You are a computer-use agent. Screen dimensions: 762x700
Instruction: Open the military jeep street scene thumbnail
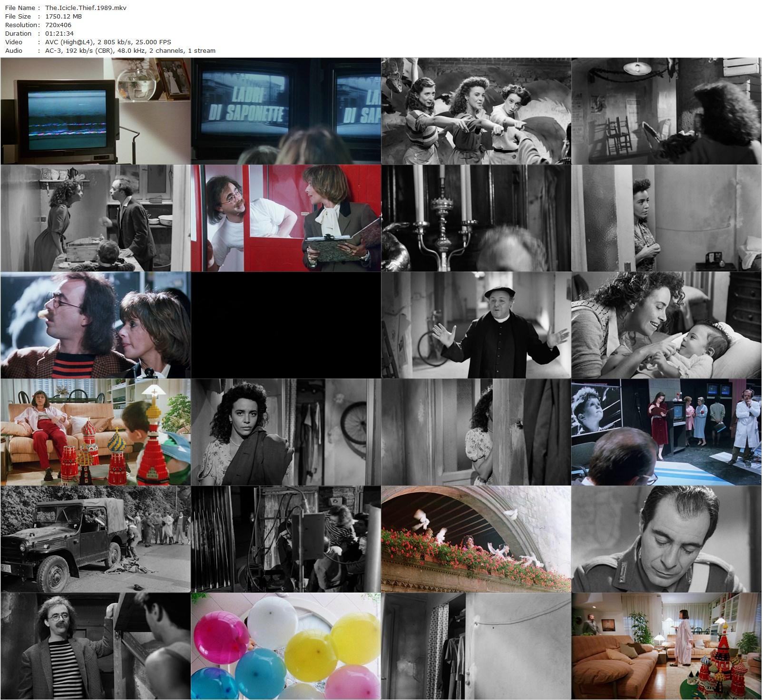[x=95, y=539]
